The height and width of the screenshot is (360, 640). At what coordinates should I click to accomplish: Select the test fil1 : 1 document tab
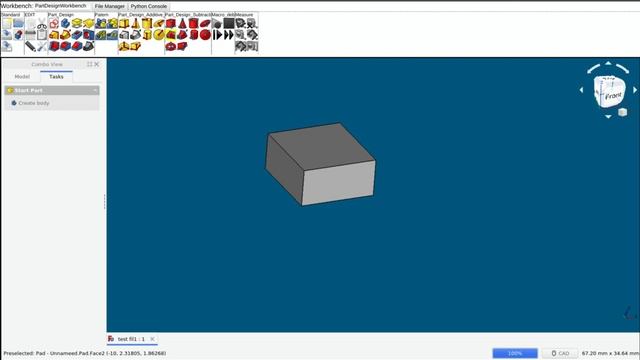click(x=131, y=339)
